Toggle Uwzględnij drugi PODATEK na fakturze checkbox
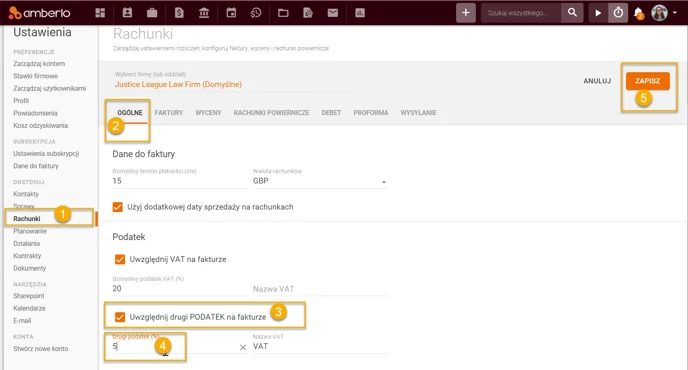Viewport: 688px width, 370px height. point(120,317)
